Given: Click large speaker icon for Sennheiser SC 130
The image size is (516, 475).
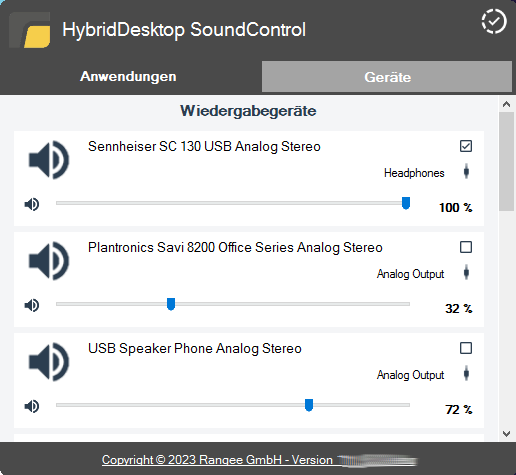Looking at the screenshot, I should pyautogui.click(x=49, y=160).
